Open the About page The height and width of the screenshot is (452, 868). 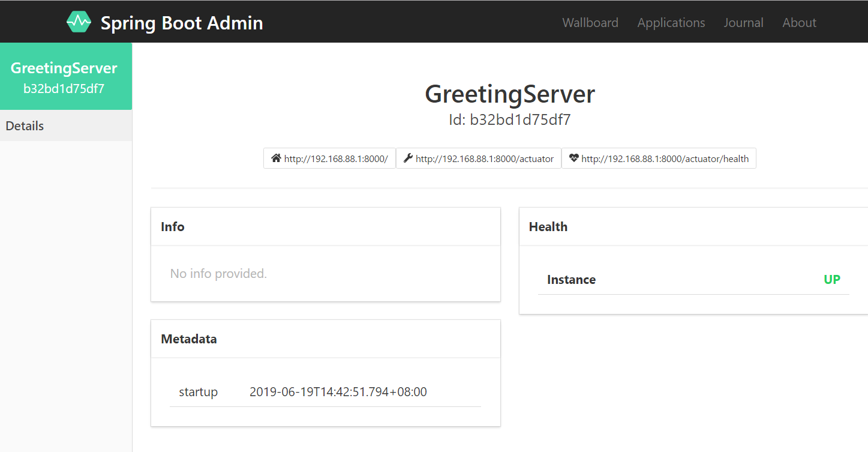pos(799,23)
